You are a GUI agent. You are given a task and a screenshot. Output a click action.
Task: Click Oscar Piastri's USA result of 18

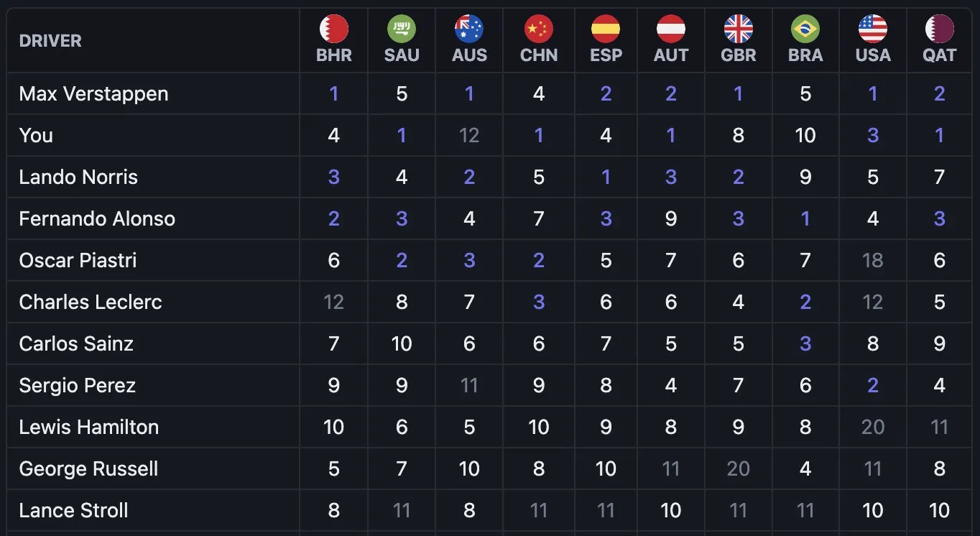pyautogui.click(x=873, y=261)
